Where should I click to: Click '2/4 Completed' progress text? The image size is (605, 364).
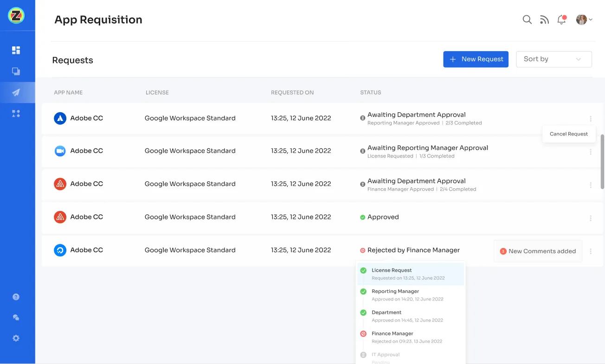tap(458, 189)
